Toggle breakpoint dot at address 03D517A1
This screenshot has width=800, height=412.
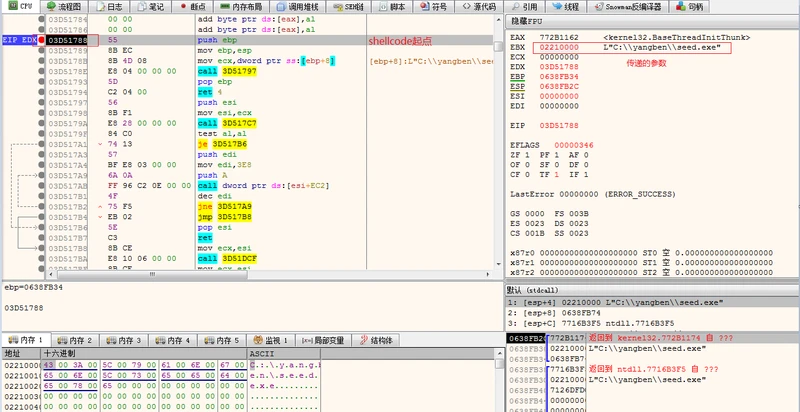pyautogui.click(x=41, y=144)
